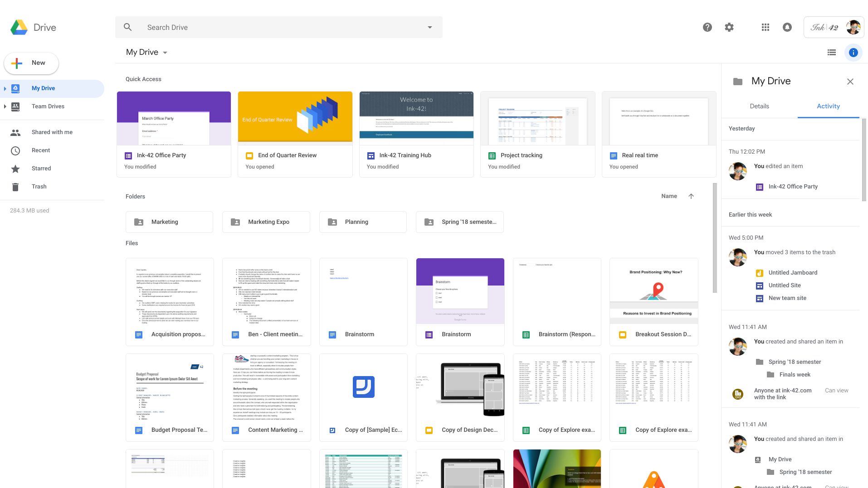Open Budget Proposal Template thumbnail
This screenshot has width=868, height=488.
170,387
